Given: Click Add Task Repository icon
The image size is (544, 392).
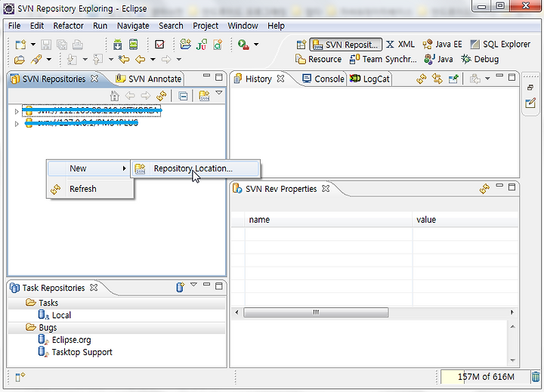Looking at the screenshot, I should coord(180,287).
